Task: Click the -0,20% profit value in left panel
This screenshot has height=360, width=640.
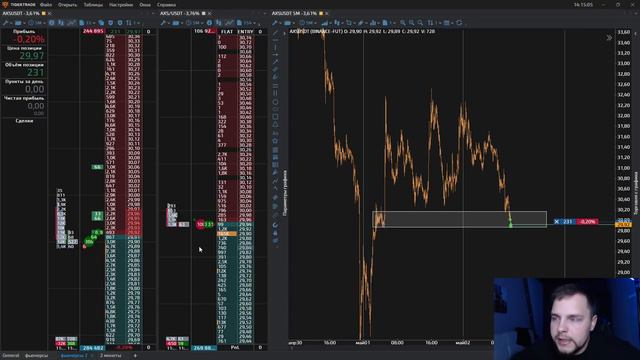Action: pos(29,39)
